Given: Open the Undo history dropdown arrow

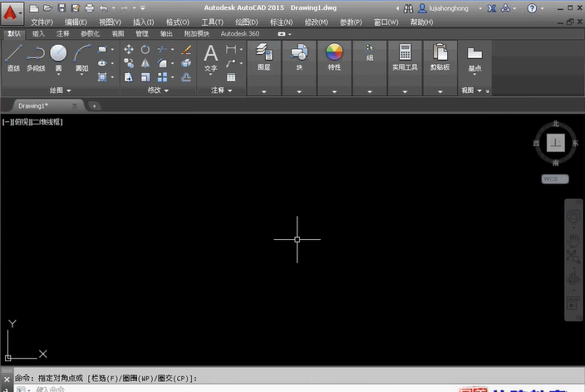Looking at the screenshot, I should (x=113, y=7).
